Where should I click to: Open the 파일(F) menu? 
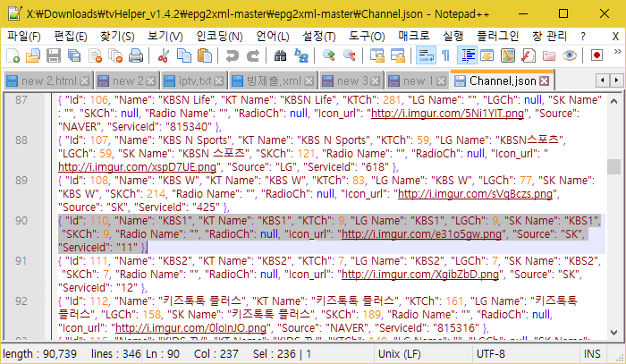coord(24,37)
